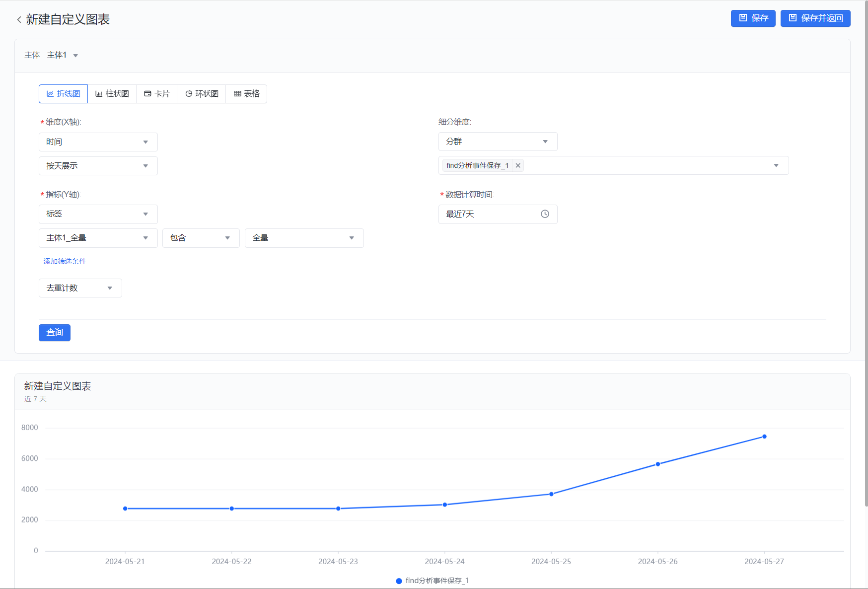Click the 2024-05-21 data point
Screen dimensions: 868x589
[x=125, y=509]
